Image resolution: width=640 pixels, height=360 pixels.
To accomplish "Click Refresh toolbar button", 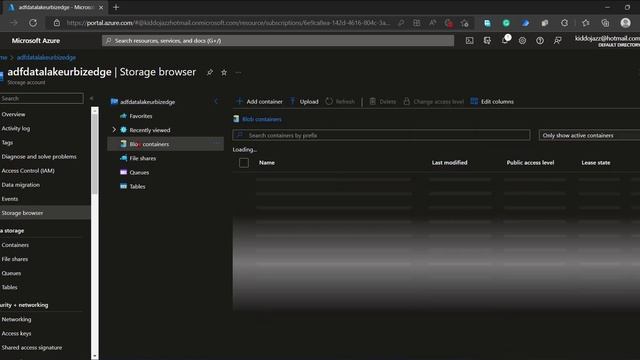I will click(x=340, y=101).
